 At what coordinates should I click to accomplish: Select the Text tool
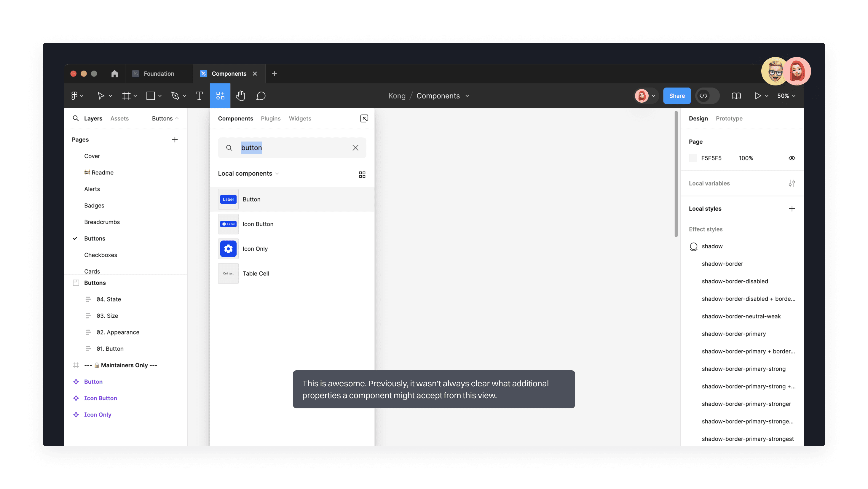(x=199, y=96)
